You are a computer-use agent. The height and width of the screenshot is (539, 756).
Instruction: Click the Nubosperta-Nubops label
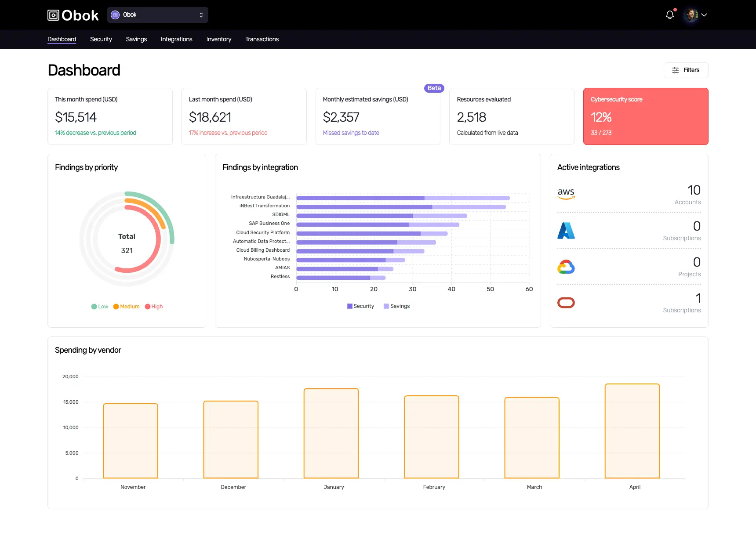coord(267,259)
